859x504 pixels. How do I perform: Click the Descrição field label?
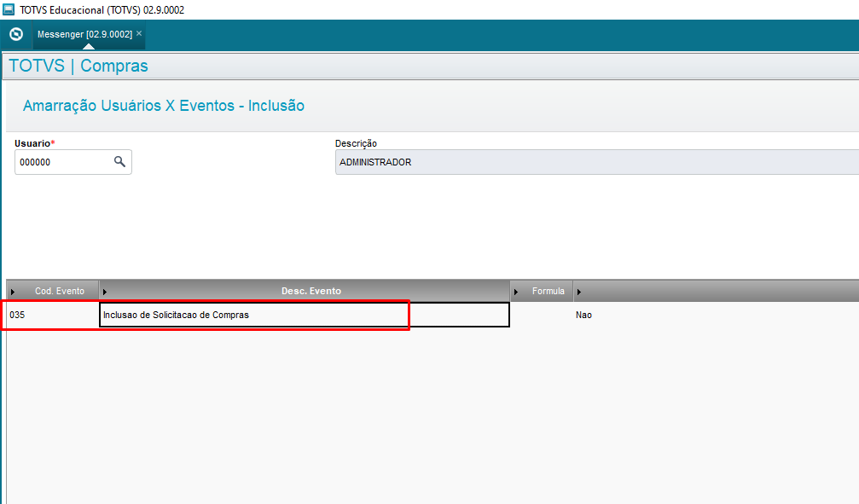(x=356, y=143)
